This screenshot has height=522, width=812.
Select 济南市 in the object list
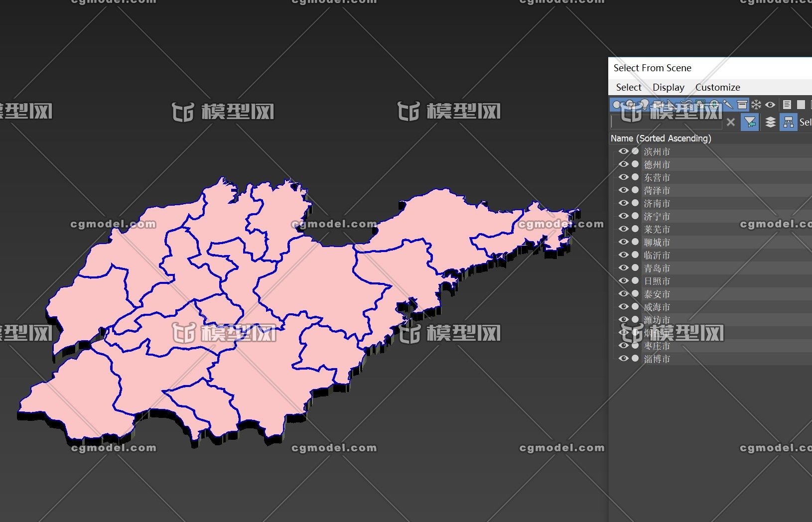(x=657, y=203)
